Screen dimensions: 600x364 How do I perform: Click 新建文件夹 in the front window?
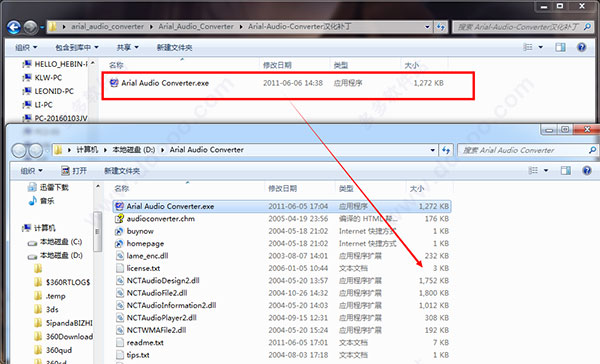pyautogui.click(x=122, y=171)
